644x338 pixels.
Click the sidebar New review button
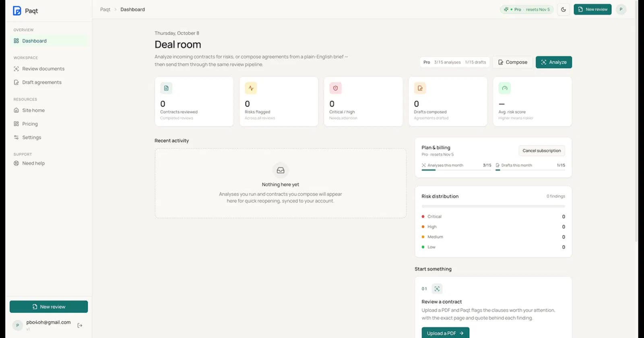coord(49,307)
